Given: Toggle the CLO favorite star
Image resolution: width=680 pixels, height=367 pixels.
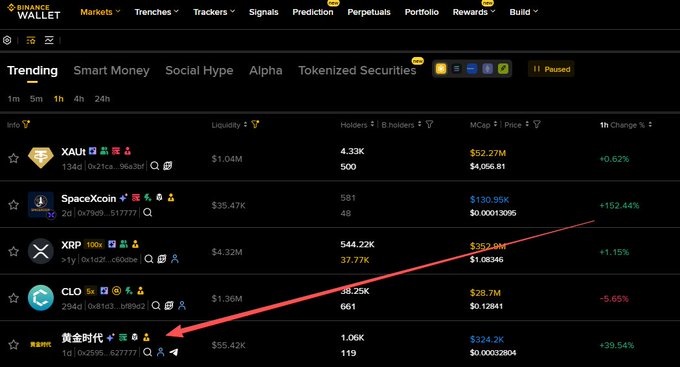Looking at the screenshot, I should [x=13, y=298].
